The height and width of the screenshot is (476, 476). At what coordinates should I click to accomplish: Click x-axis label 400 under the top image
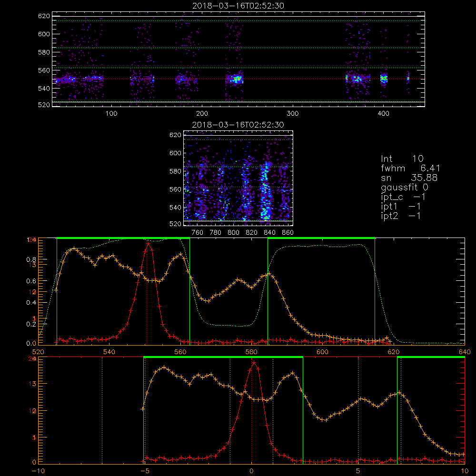point(383,114)
